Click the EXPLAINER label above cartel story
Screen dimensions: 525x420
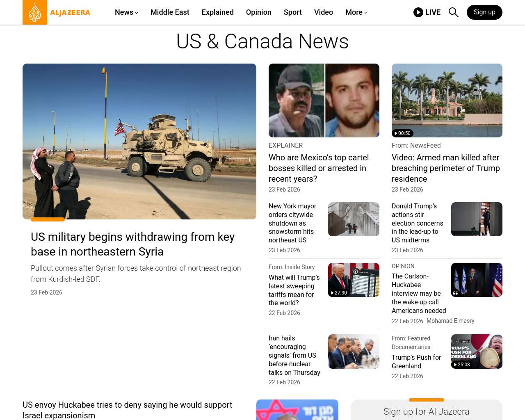pos(286,145)
